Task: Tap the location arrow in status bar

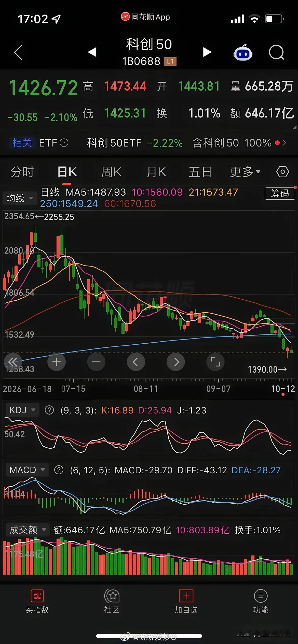Action: pyautogui.click(x=56, y=19)
